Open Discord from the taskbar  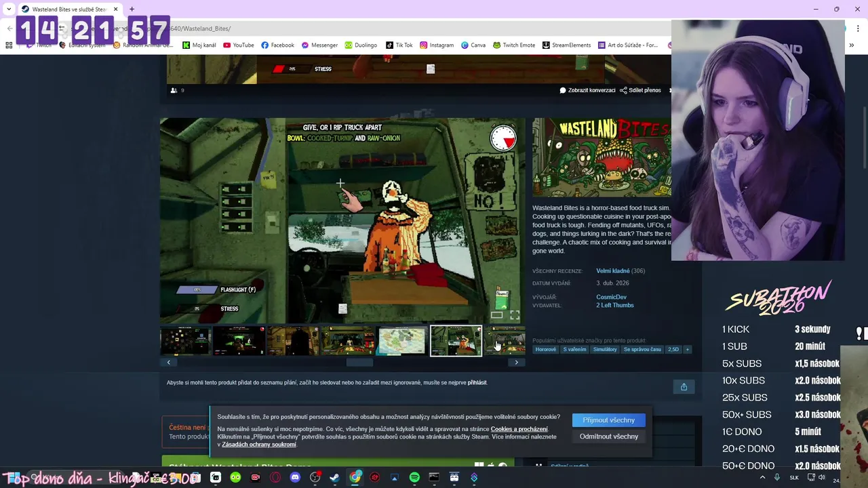[295, 478]
